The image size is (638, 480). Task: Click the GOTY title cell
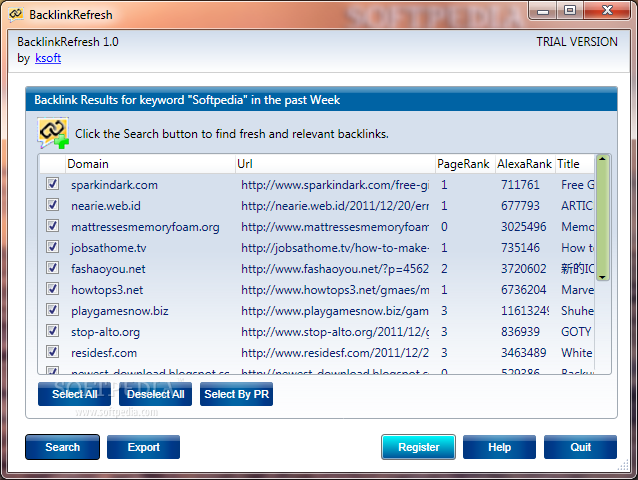(x=576, y=332)
